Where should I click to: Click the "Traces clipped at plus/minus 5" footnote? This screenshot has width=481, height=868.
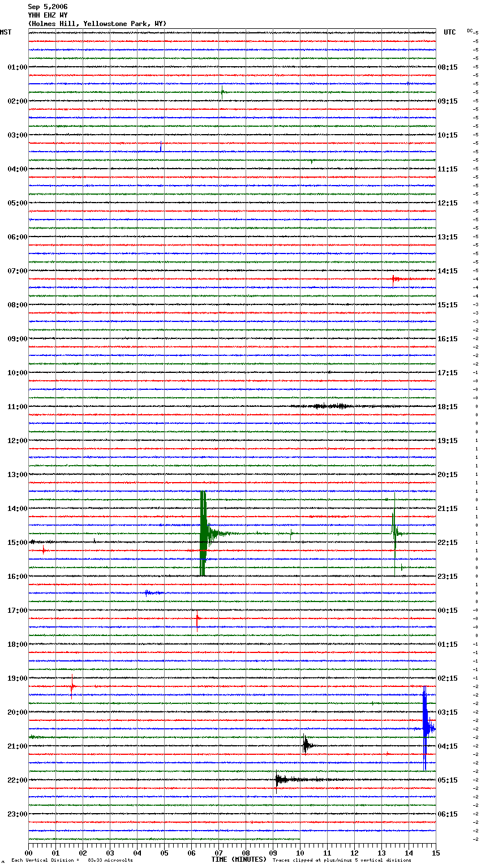[342, 860]
